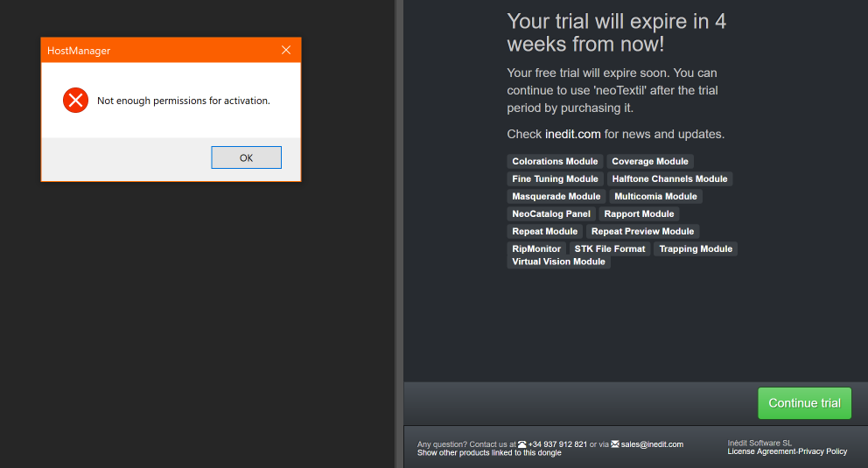Click the red error icon in HostManager dialog
This screenshot has height=468, width=868.
[76, 100]
